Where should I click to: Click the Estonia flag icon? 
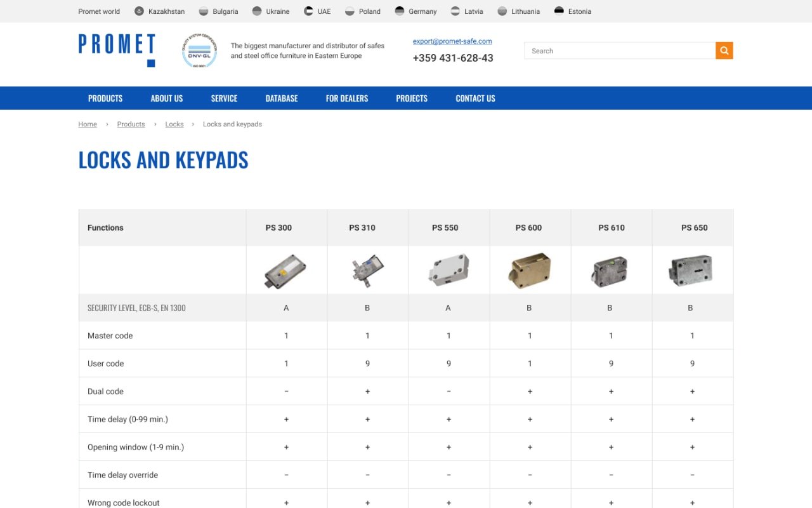[559, 11]
